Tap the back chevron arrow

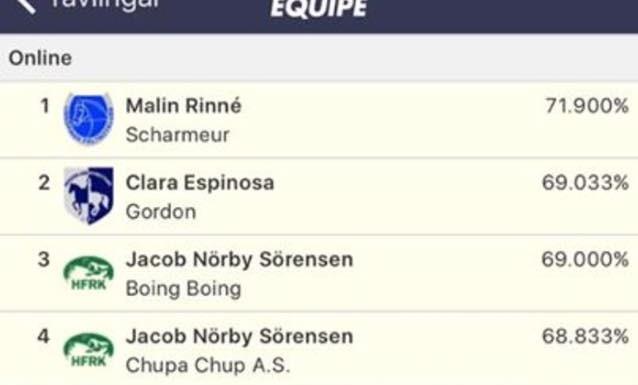click(x=26, y=6)
